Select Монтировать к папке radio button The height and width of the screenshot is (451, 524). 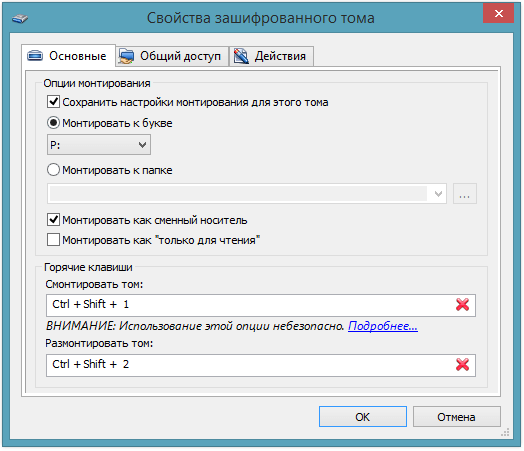[53, 170]
